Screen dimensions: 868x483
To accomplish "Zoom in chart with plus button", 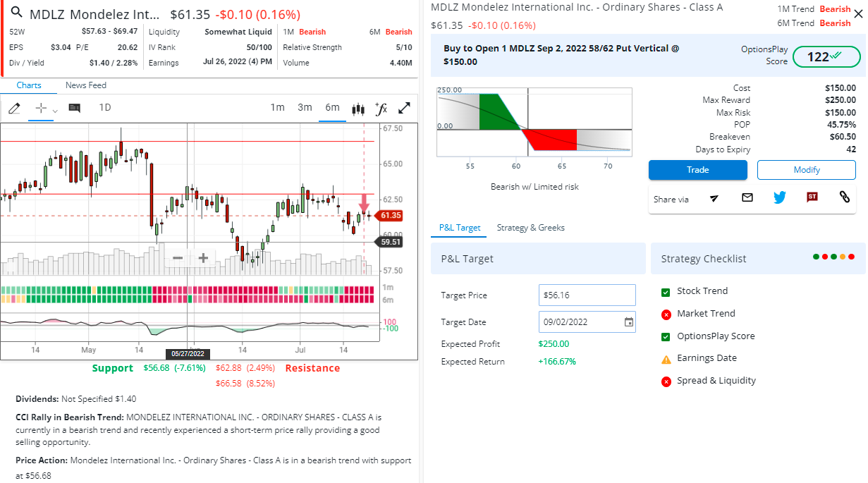I will [x=203, y=258].
